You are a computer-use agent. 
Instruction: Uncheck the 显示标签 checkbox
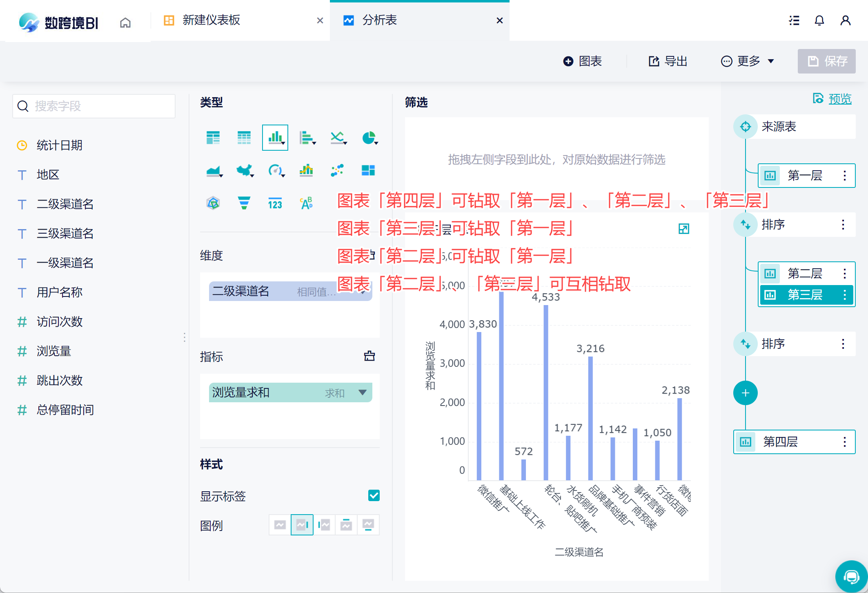tap(374, 495)
